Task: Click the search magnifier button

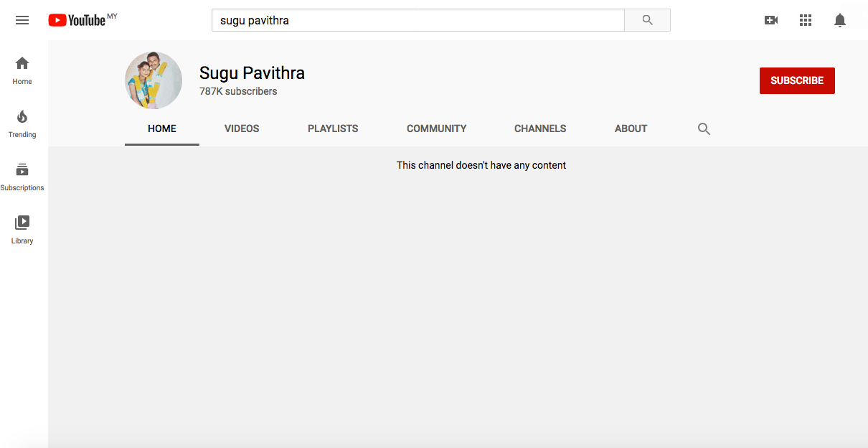Action: pyautogui.click(x=647, y=20)
